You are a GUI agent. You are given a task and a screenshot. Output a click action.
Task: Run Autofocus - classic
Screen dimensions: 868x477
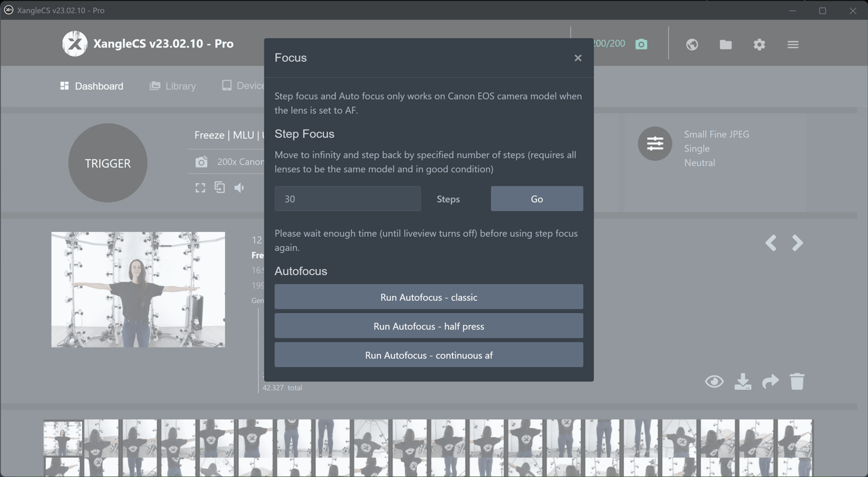[x=429, y=297]
